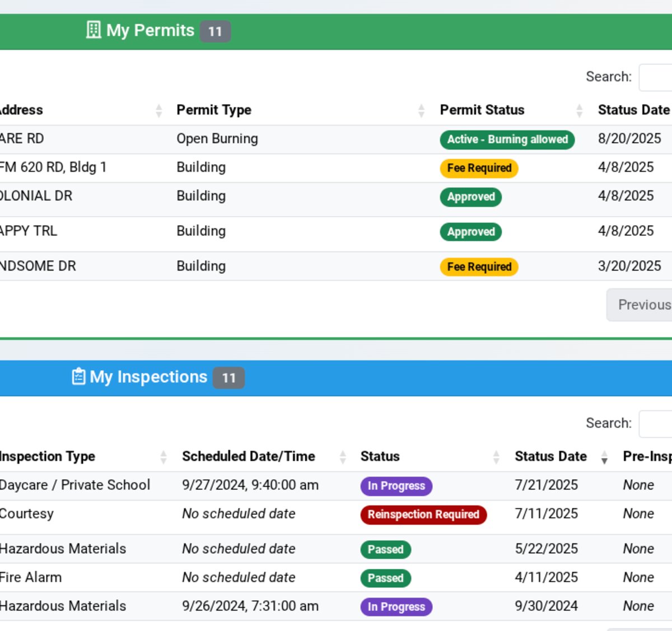This screenshot has width=672, height=631.
Task: Focus the inspections Search field
Action: (656, 424)
